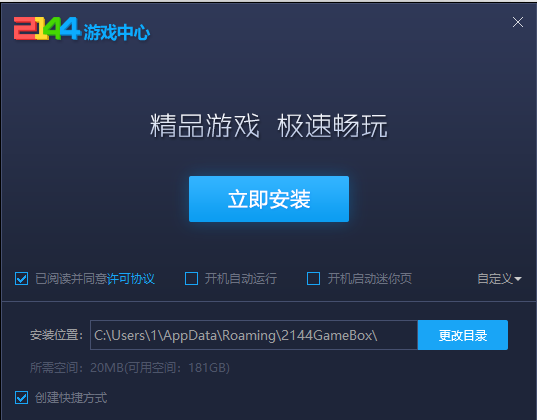Click the 安装位置 label
Screen dimensions: 537x420
[x=57, y=335]
